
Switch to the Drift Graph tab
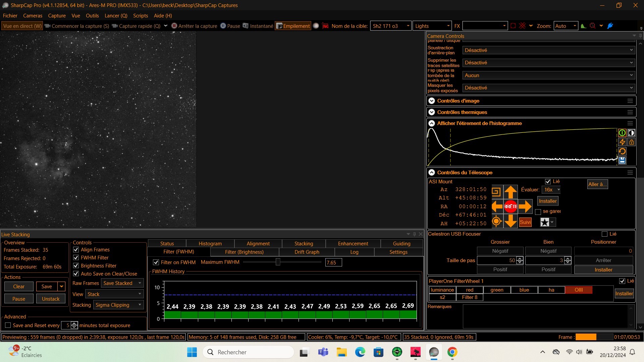pyautogui.click(x=307, y=252)
